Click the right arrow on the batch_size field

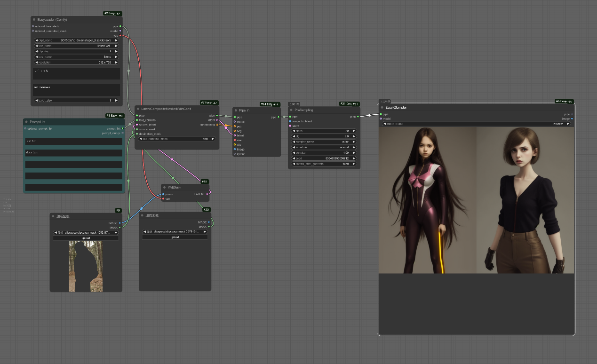click(116, 100)
